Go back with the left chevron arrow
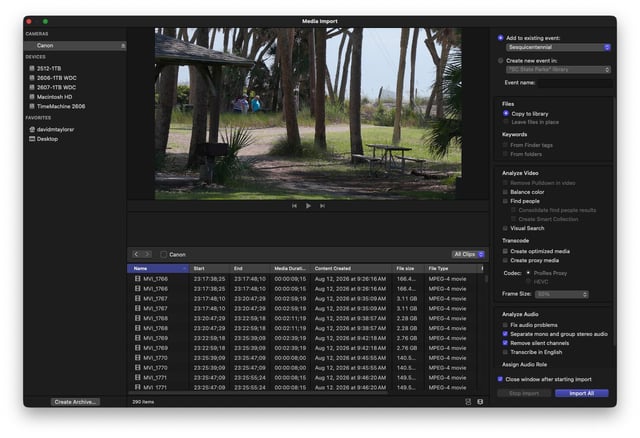 click(x=136, y=254)
